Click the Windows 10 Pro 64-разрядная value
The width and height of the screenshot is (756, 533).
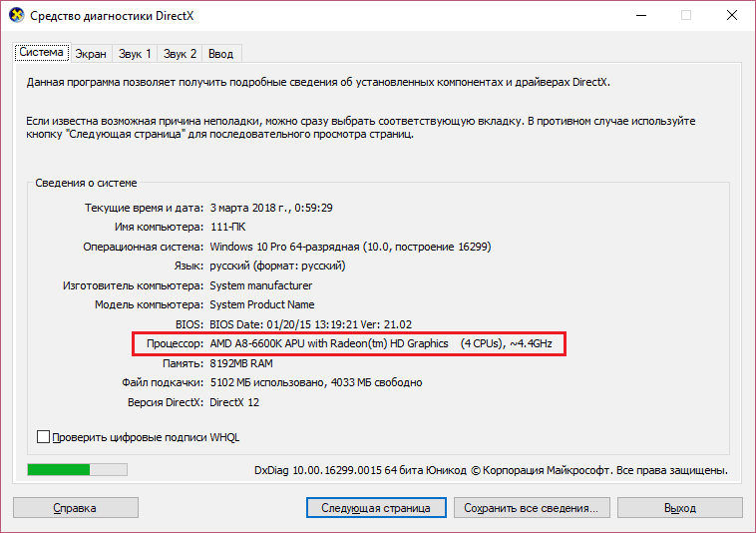[x=350, y=247]
